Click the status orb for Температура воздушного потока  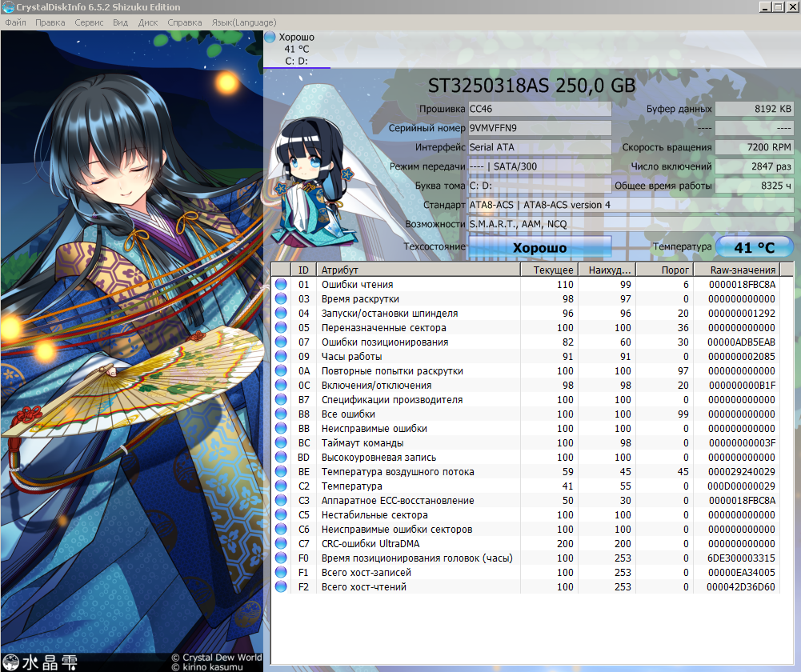pyautogui.click(x=280, y=471)
